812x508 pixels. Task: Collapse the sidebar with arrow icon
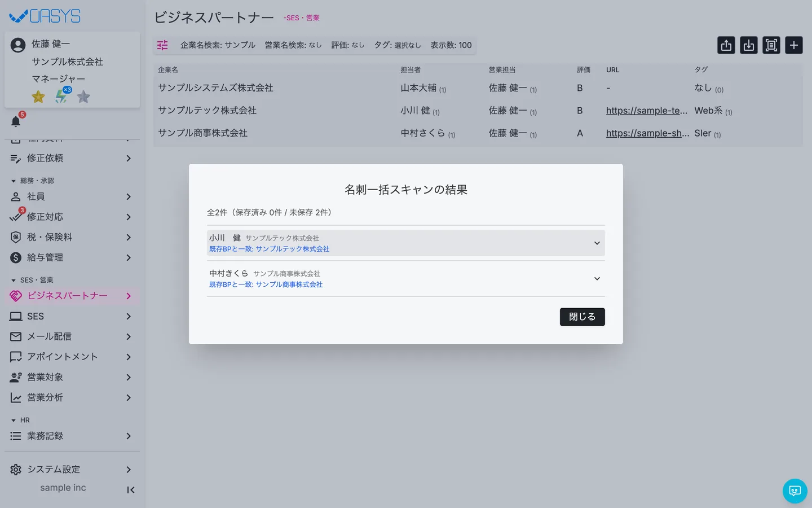click(131, 490)
